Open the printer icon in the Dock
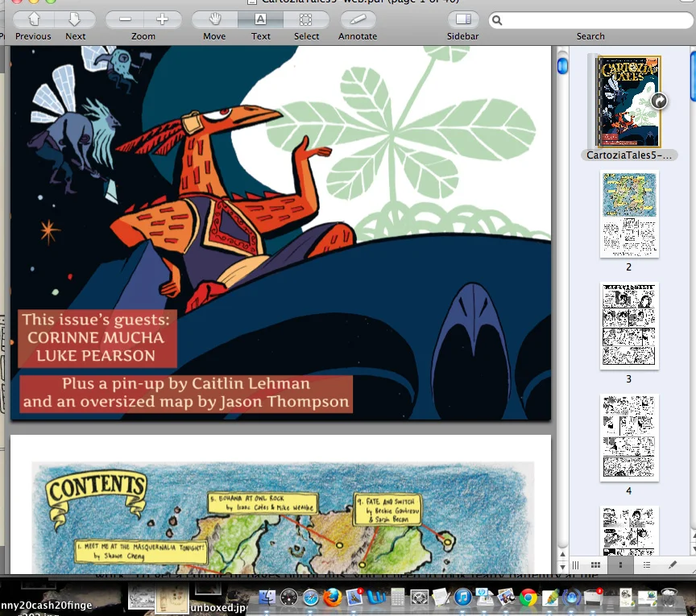 click(x=593, y=597)
